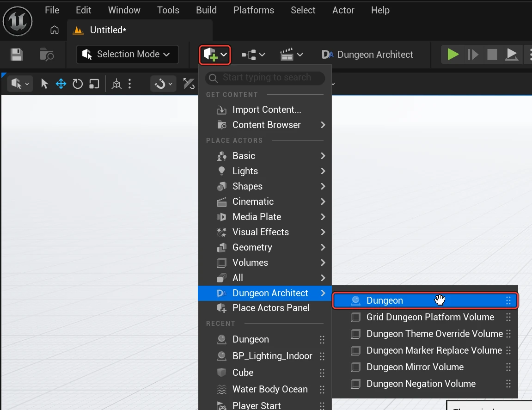Open the Place Actors Panel
This screenshot has height=410, width=532.
pyautogui.click(x=265, y=308)
